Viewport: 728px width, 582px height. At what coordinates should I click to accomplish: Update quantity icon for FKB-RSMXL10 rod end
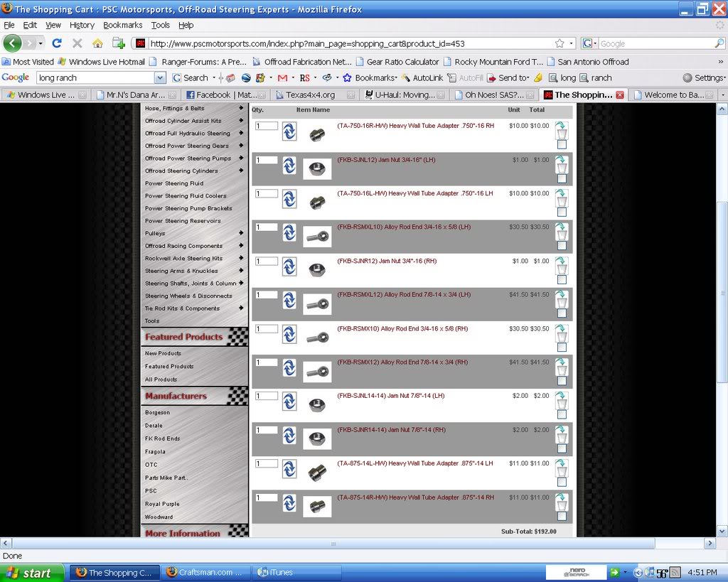(289, 232)
